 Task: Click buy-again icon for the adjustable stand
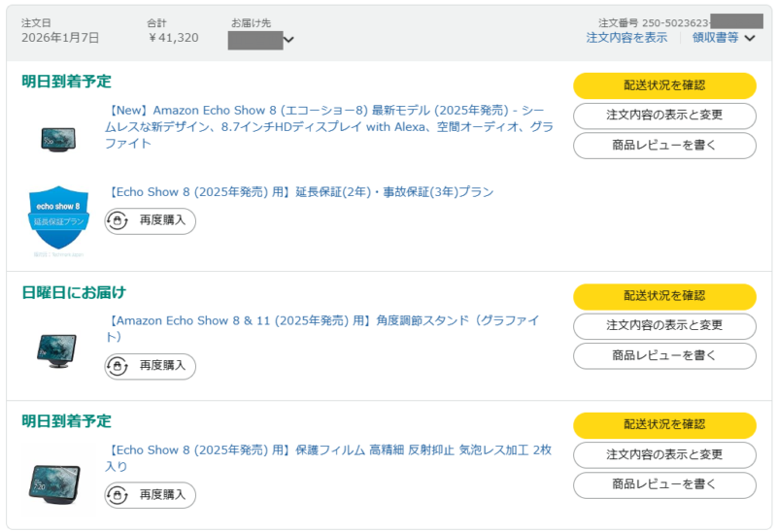click(118, 366)
